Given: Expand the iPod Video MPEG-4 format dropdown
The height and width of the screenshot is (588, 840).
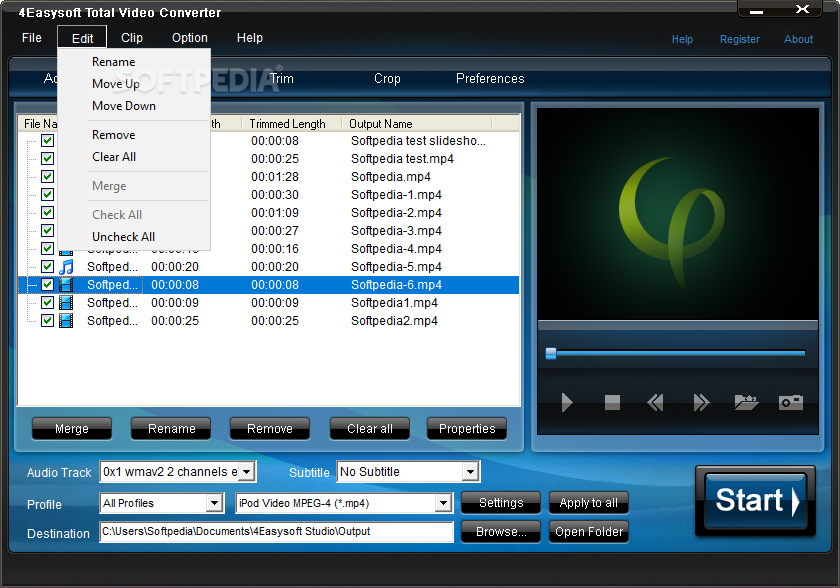Looking at the screenshot, I should 443,503.
